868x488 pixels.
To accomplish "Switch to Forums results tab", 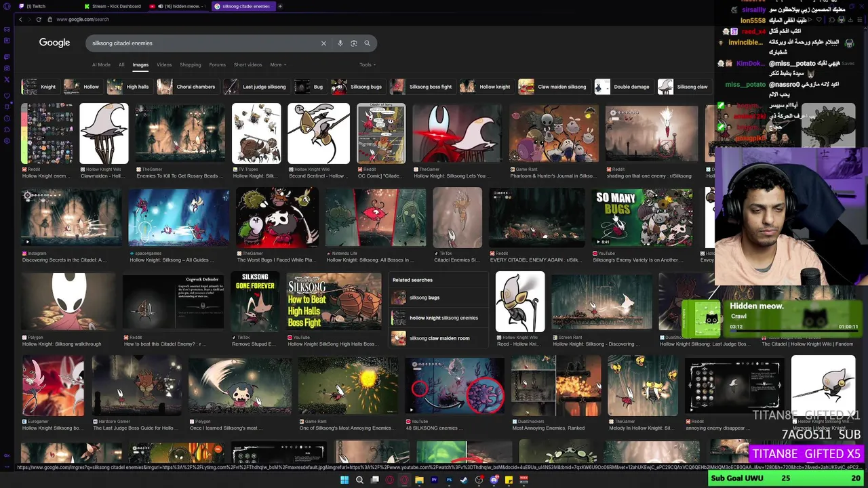I will 217,65.
